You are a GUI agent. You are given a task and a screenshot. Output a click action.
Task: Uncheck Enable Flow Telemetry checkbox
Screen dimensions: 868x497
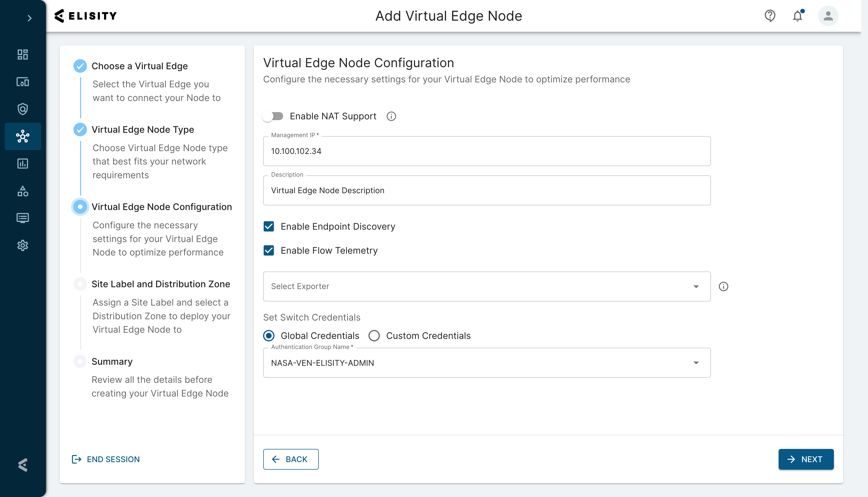[269, 251]
